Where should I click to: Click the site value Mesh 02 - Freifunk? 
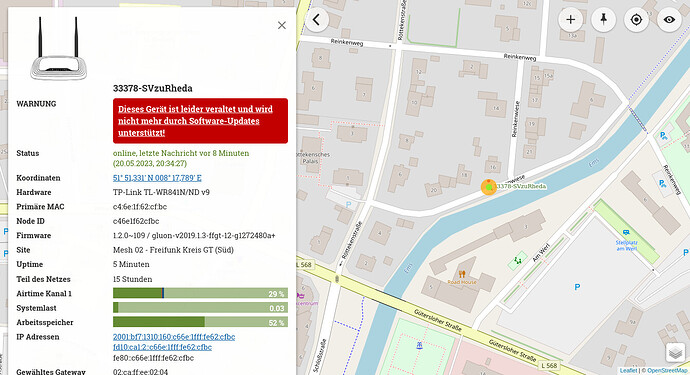pyautogui.click(x=173, y=250)
